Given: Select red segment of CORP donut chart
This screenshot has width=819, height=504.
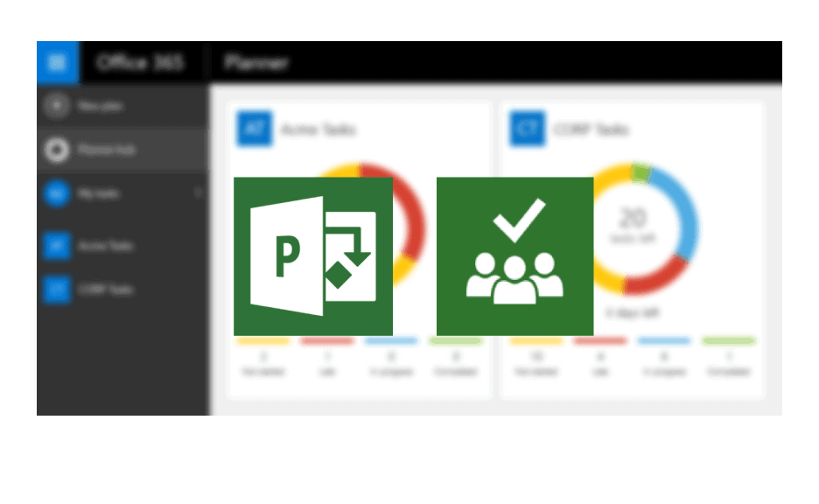Looking at the screenshot, I should tap(657, 276).
